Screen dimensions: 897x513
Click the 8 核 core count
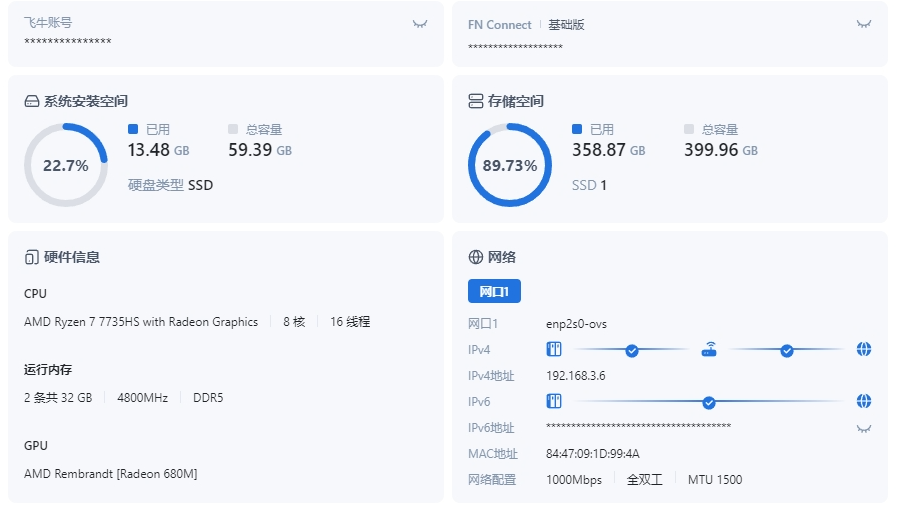point(294,322)
